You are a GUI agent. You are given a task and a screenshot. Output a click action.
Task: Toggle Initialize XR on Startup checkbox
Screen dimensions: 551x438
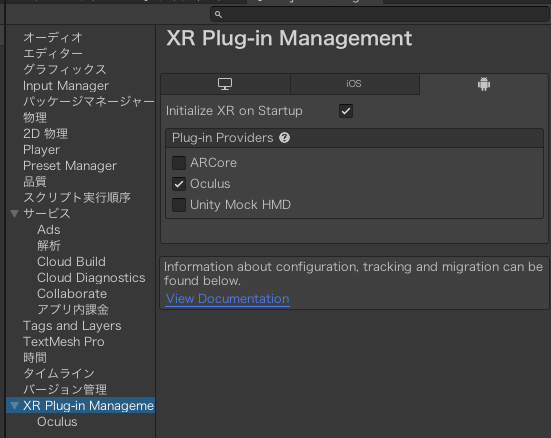tap(346, 111)
